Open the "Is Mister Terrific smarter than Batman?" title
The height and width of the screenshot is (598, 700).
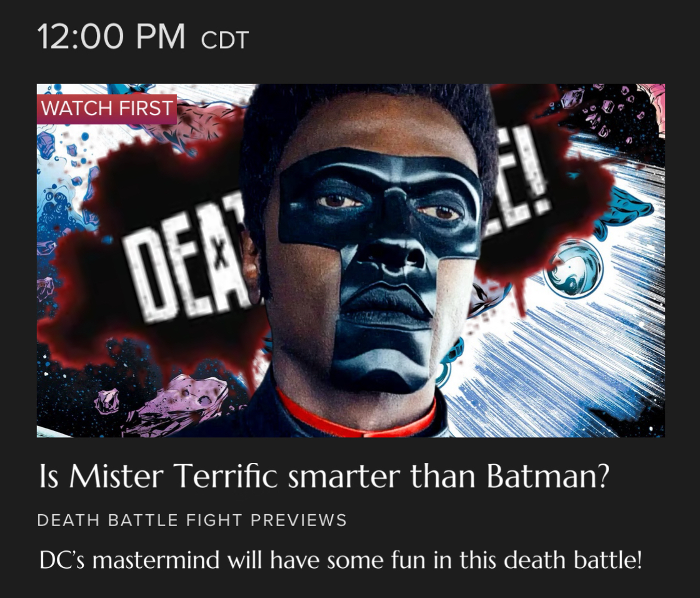pyautogui.click(x=324, y=476)
